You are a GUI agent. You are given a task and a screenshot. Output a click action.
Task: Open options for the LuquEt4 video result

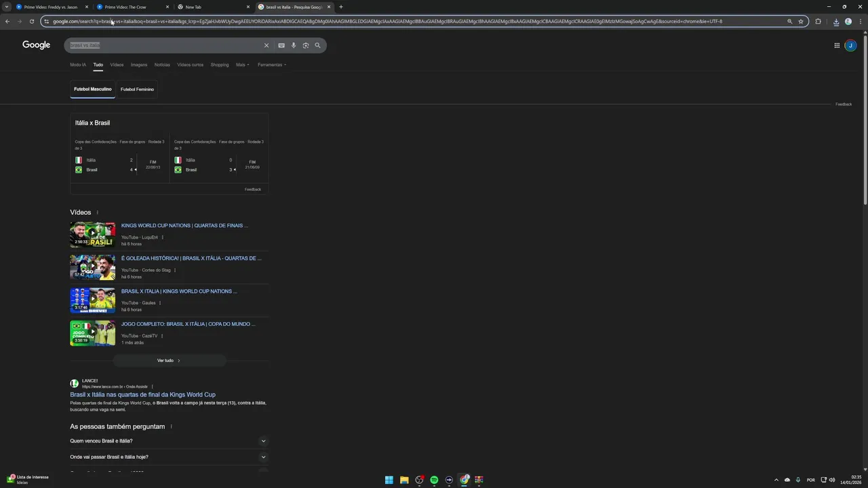tap(162, 237)
